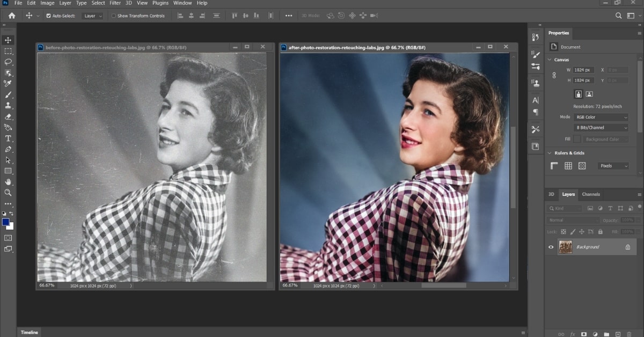Screen dimensions: 644x337
Task: Select the Zoom tool
Action: pyautogui.click(x=8, y=193)
